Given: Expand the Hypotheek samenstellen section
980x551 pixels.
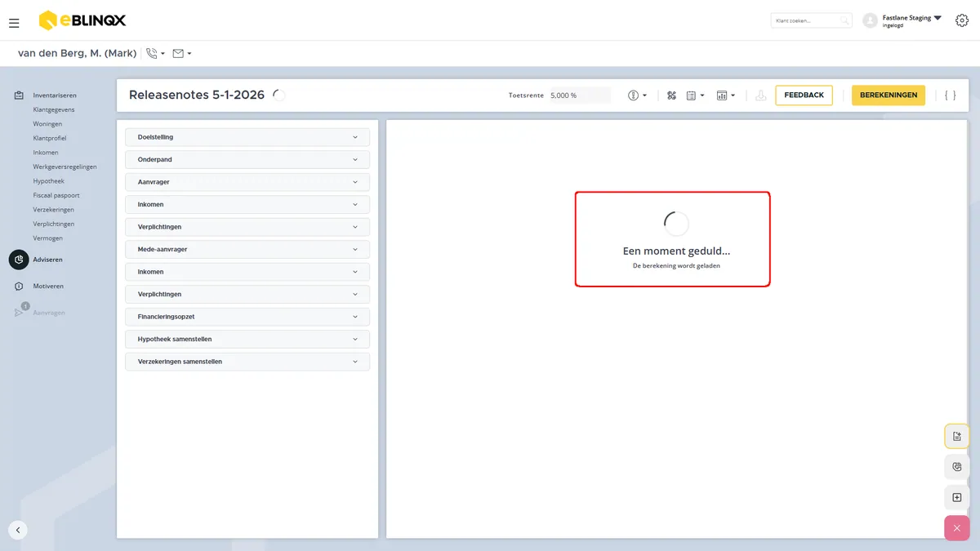Looking at the screenshot, I should [x=247, y=340].
